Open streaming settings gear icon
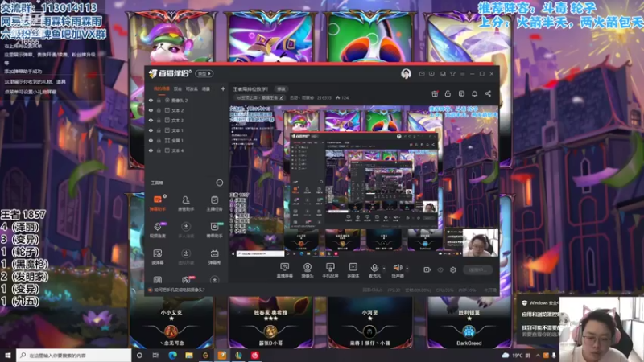This screenshot has height=362, width=644. click(453, 269)
